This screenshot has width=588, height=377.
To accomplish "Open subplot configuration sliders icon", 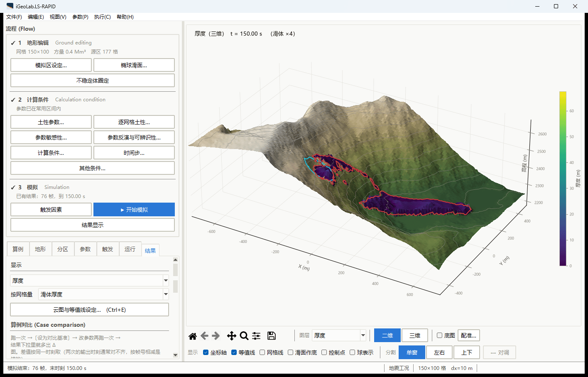I will 257,336.
